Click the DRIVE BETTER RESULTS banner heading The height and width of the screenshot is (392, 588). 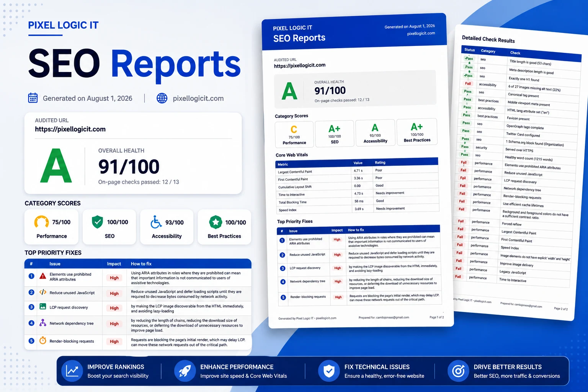pyautogui.click(x=508, y=367)
